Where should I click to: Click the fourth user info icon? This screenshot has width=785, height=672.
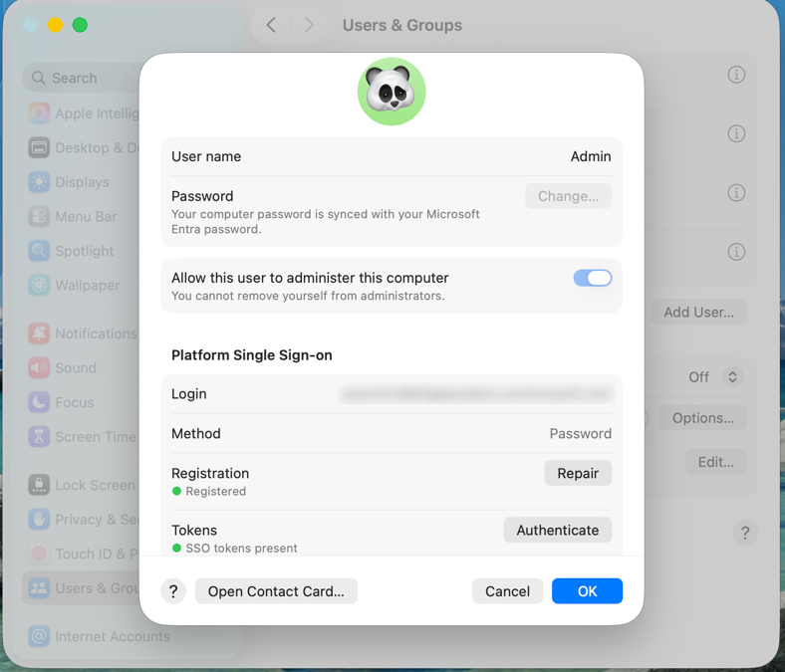pos(736,252)
